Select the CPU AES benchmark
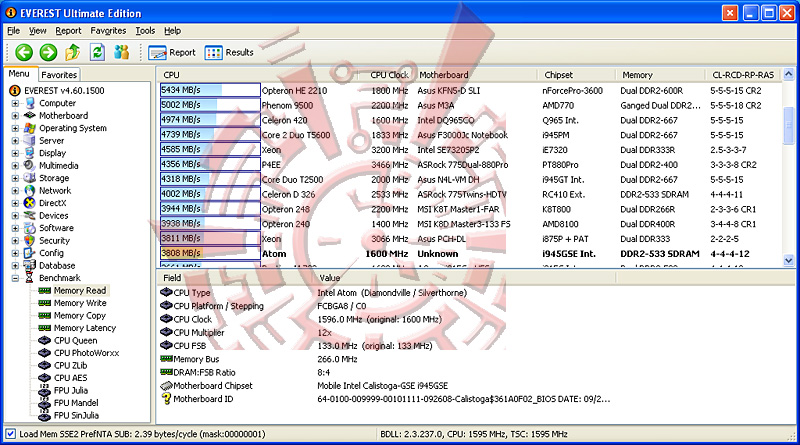This screenshot has height=445, width=800. (70, 378)
